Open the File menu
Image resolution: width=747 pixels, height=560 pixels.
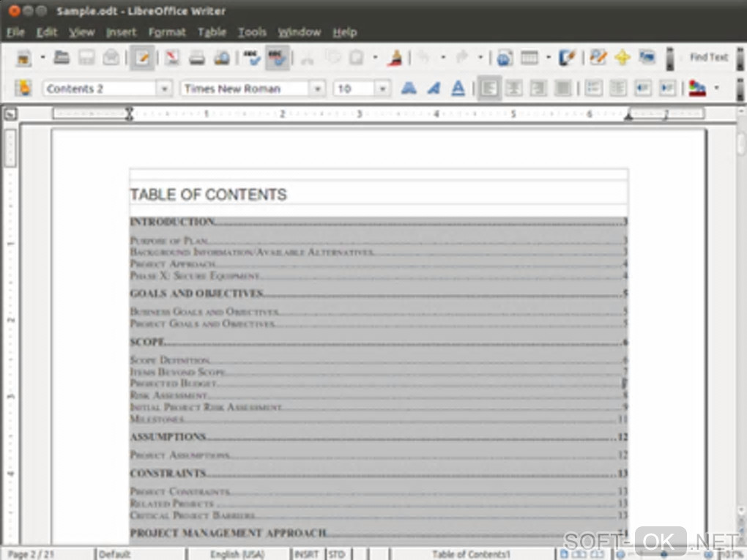[x=15, y=32]
